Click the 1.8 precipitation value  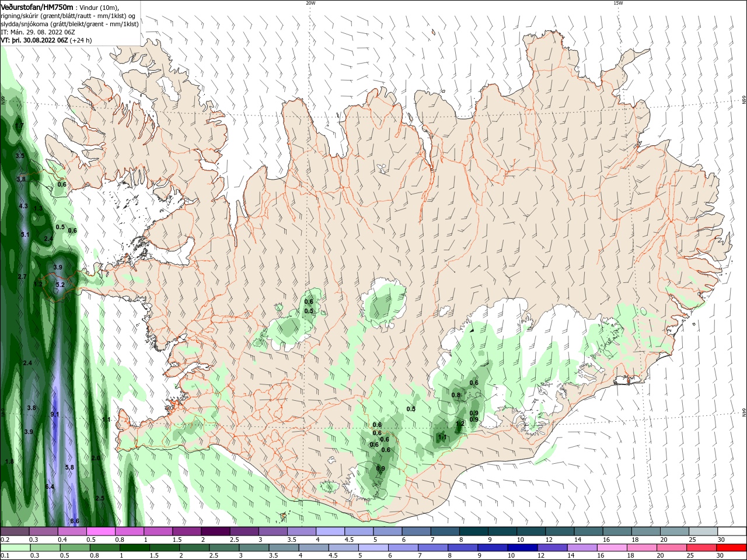(9, 461)
